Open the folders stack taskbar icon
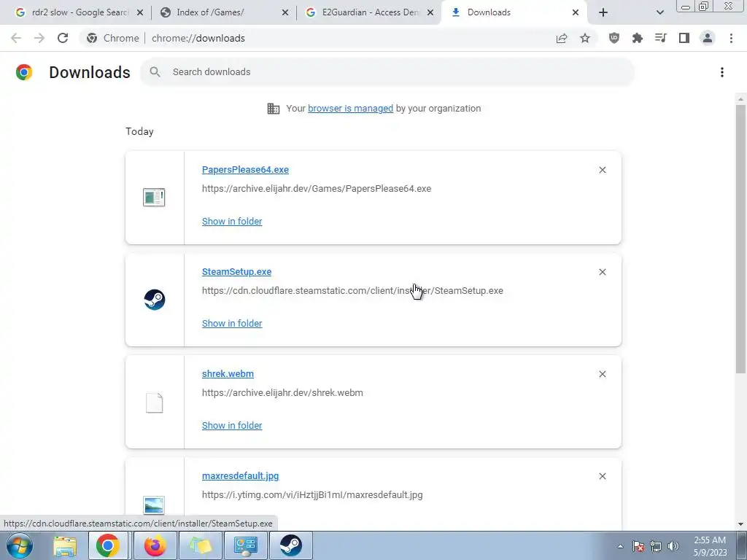The image size is (747, 560). (201, 545)
